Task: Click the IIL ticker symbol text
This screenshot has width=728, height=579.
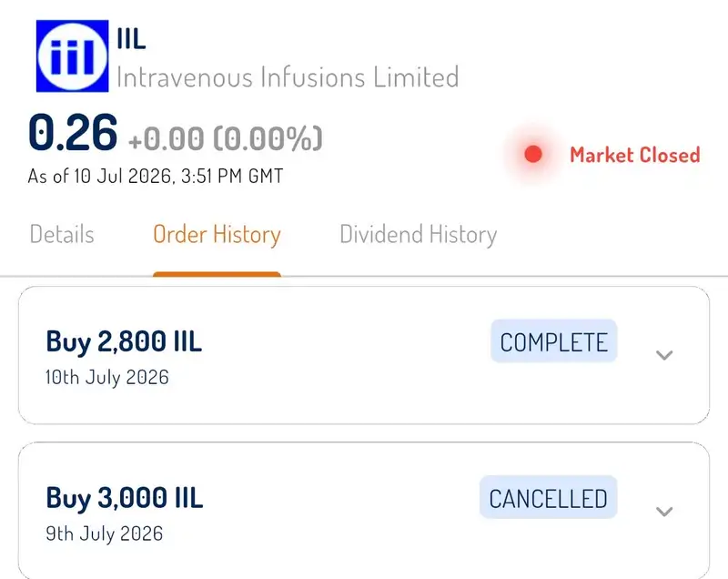Action: tap(131, 38)
